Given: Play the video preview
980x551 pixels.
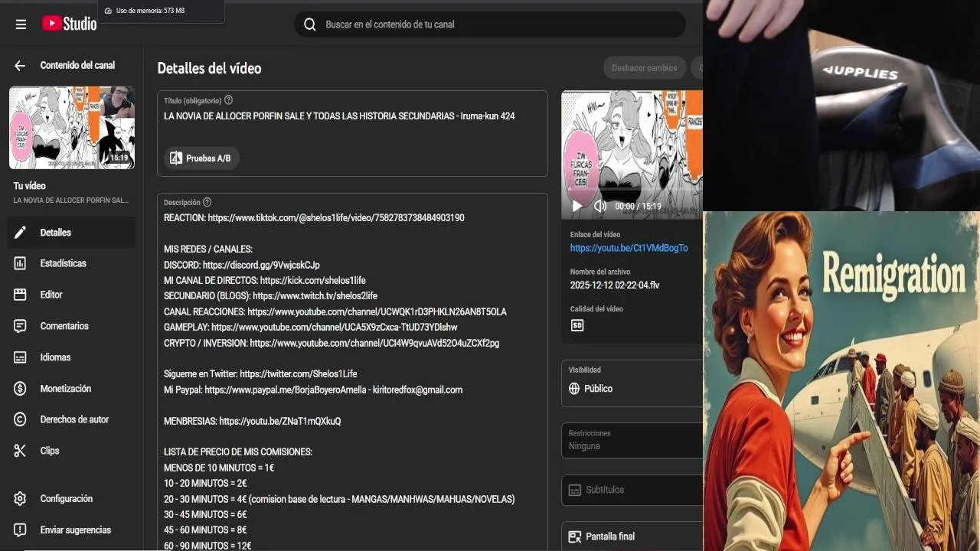Looking at the screenshot, I should click(x=577, y=206).
